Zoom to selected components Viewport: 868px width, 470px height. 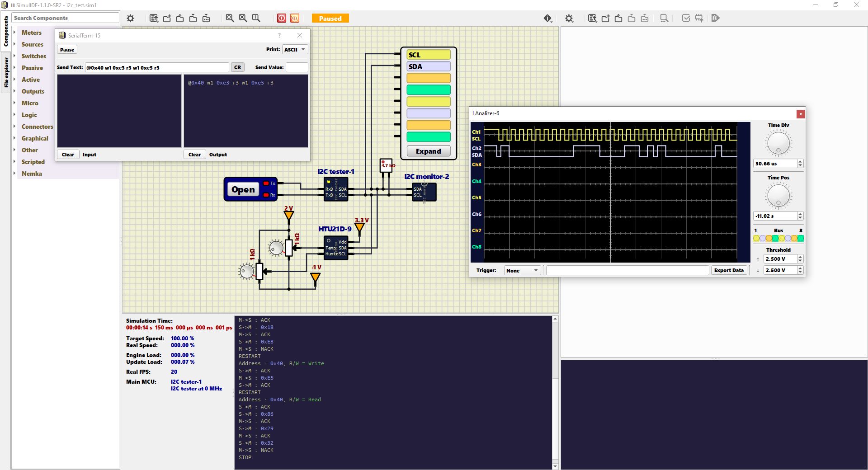243,18
